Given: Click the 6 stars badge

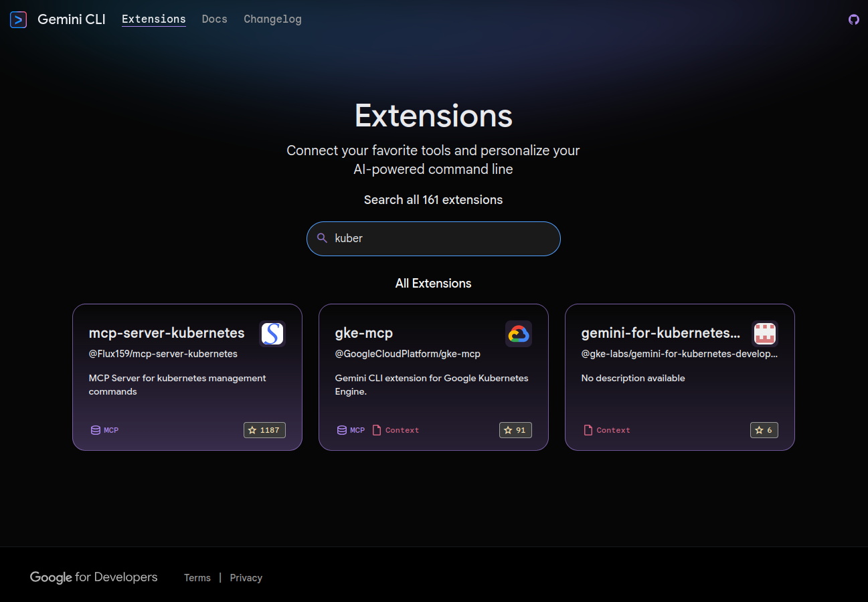Looking at the screenshot, I should point(764,430).
